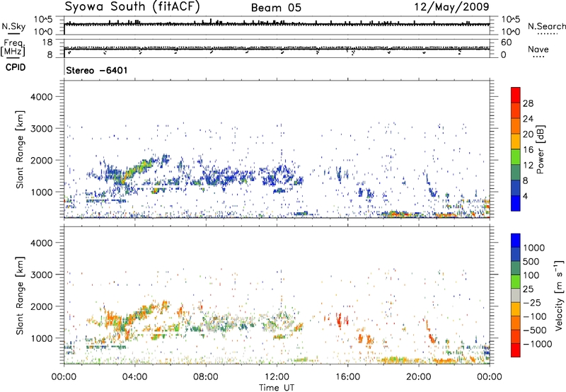Click the '4000' range tick in the velocity panel
The image size is (566, 392).
(41, 243)
